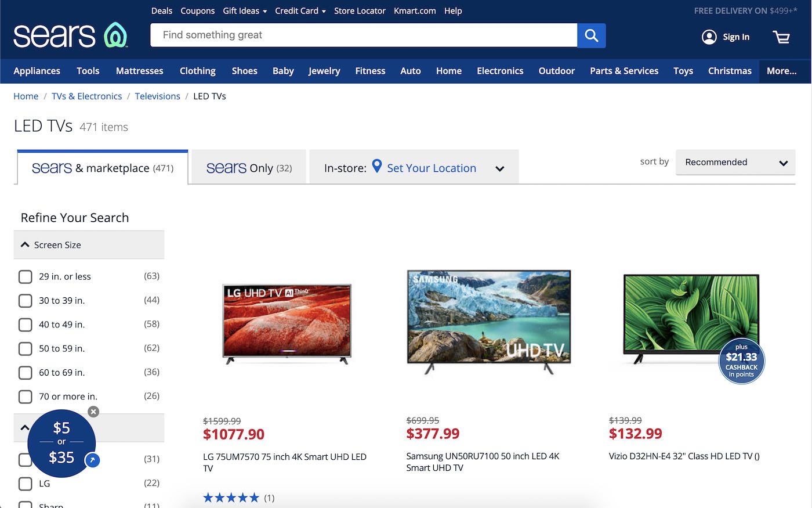Dismiss the $5 or $35 promo bubble

[x=93, y=412]
